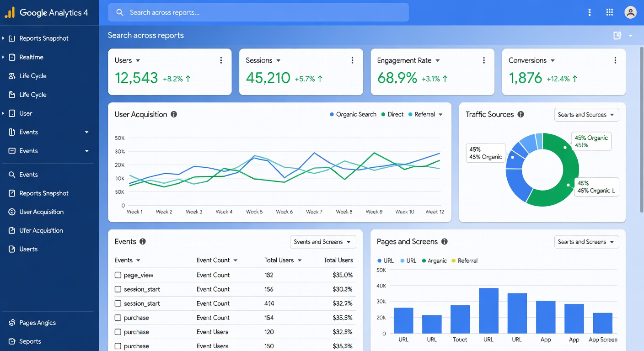
Task: Click the User Acquisition info icon
Action: (x=173, y=114)
